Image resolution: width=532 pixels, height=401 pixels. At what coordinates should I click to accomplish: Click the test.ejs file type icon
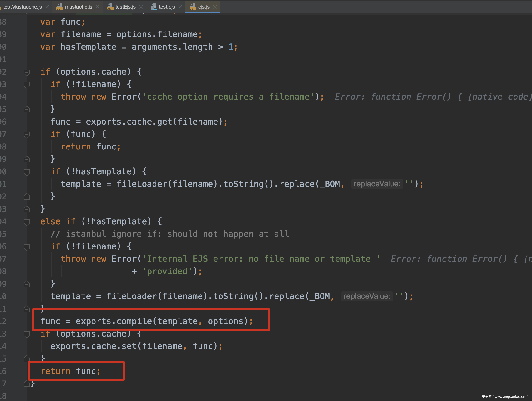coord(154,7)
